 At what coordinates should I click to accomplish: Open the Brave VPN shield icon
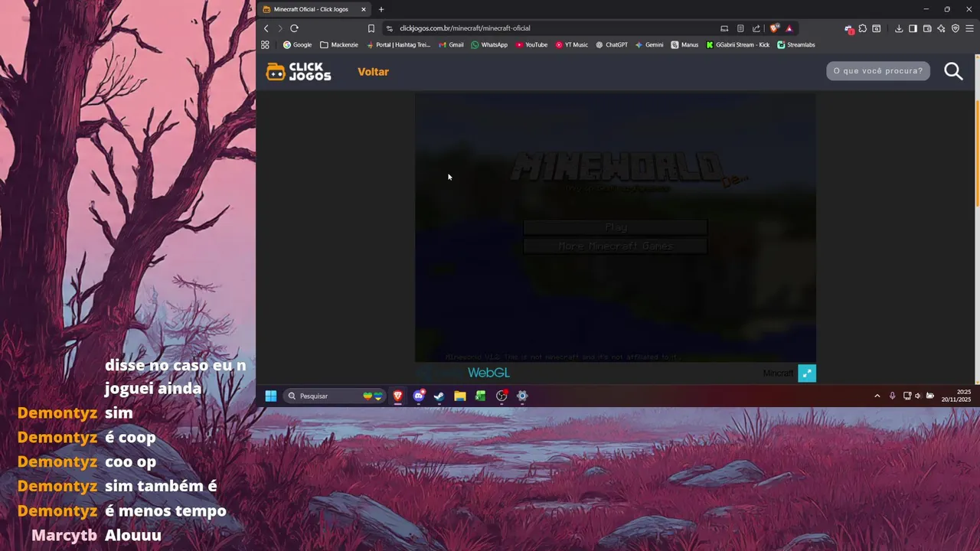(x=955, y=28)
